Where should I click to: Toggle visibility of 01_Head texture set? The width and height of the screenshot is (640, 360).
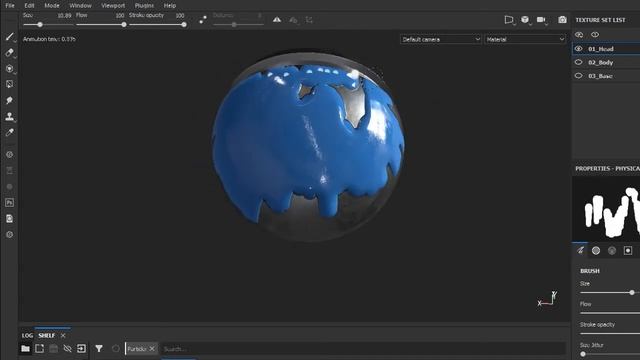click(578, 49)
